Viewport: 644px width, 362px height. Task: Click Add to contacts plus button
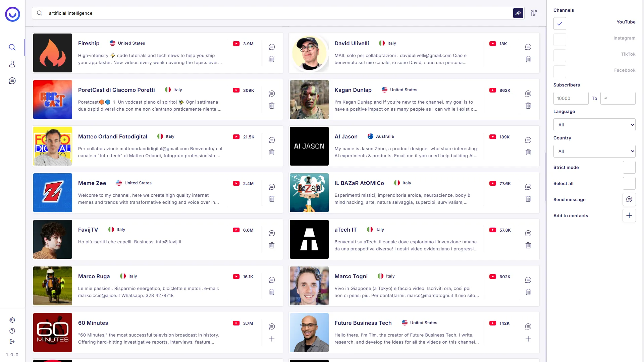[x=629, y=216]
